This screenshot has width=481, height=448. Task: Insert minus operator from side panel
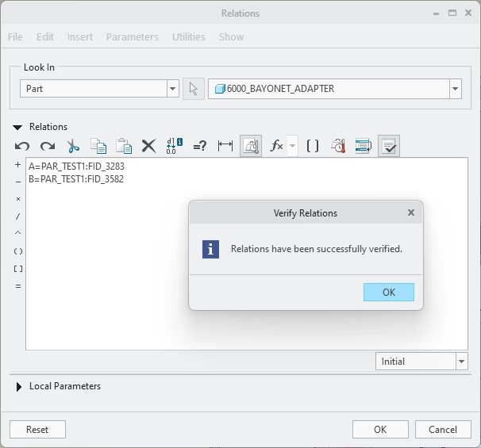coord(18,182)
